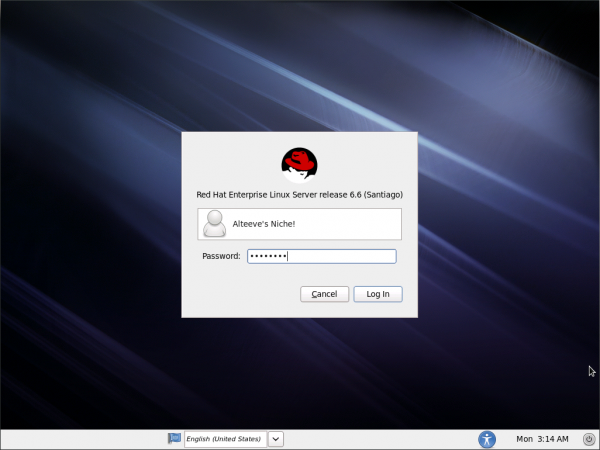Click panel gap between accessibility icon and clock
600x450 pixels.
505,438
